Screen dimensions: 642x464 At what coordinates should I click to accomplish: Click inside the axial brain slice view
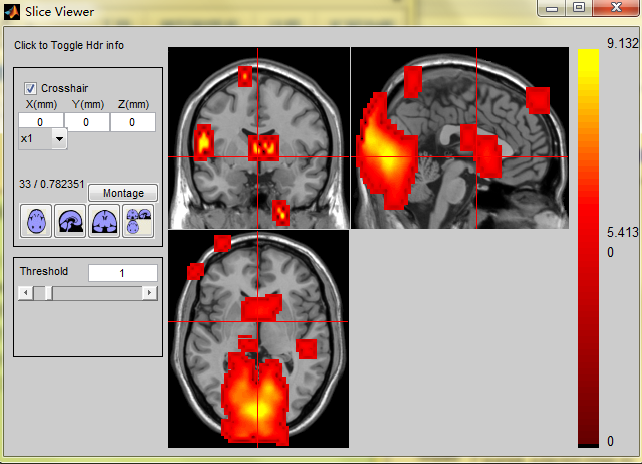click(259, 339)
